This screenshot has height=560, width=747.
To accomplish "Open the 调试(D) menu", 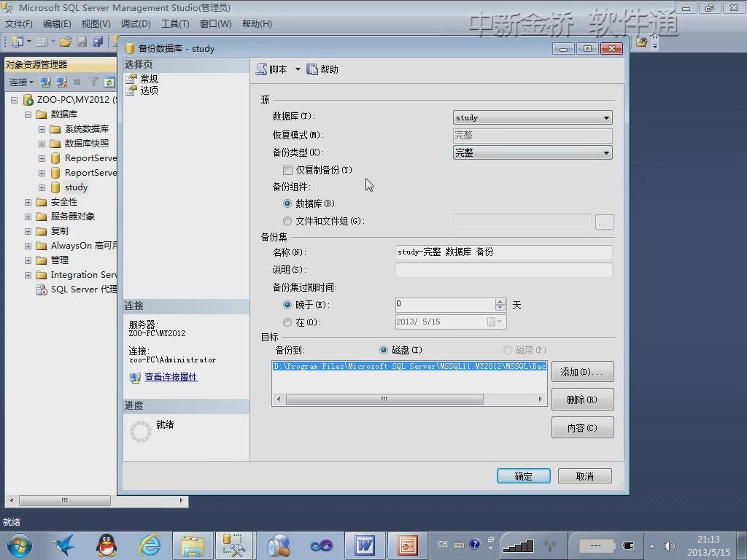I will 135,24.
